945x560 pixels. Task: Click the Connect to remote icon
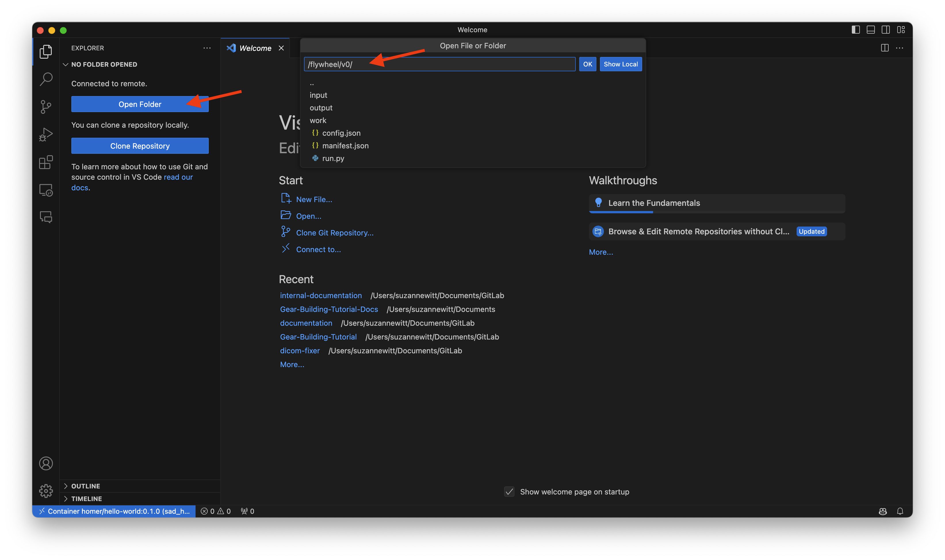click(x=286, y=248)
